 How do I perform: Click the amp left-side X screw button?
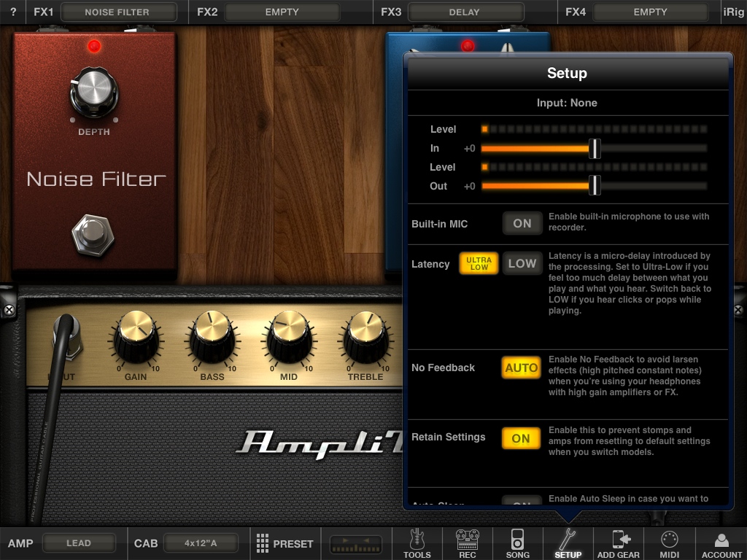pyautogui.click(x=9, y=310)
